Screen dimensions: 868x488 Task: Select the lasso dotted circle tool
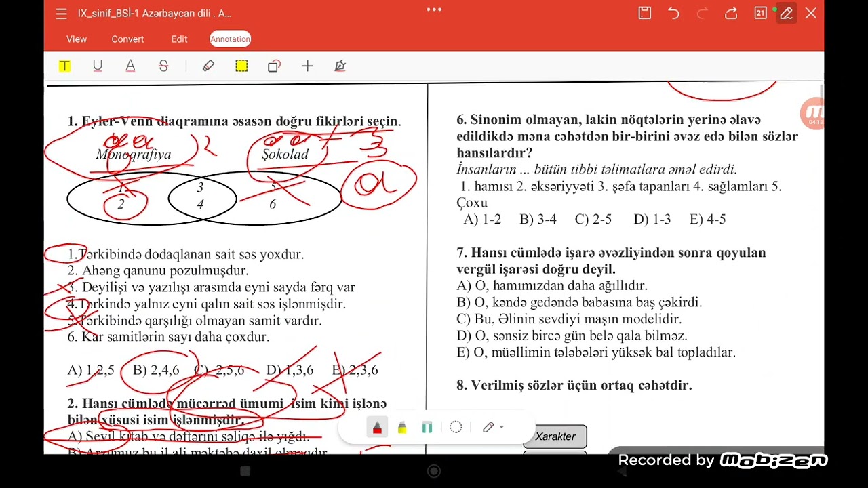click(456, 428)
